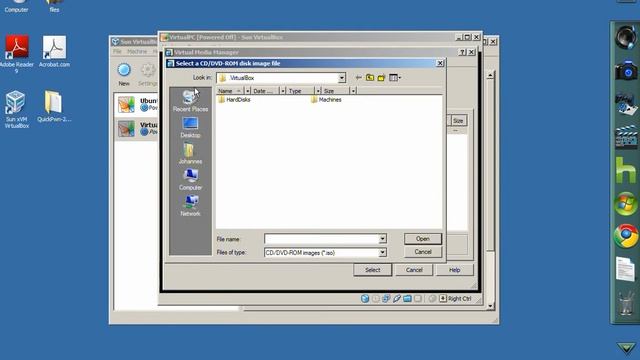Open the Size column filter arrow
Image resolution: width=640 pixels, height=360 pixels.
[x=353, y=91]
